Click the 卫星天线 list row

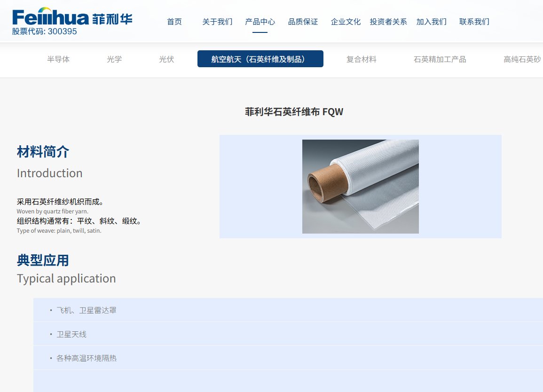[x=288, y=334]
